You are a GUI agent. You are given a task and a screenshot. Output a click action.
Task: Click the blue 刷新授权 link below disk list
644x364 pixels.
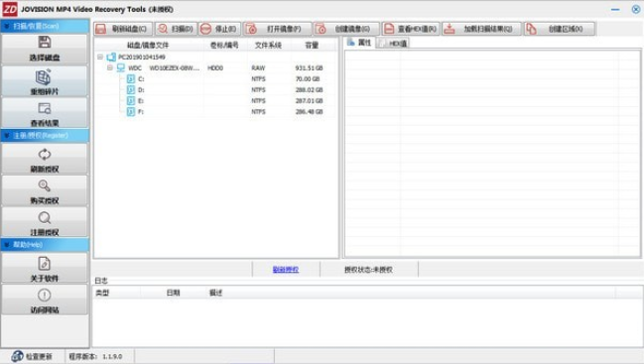click(x=286, y=270)
